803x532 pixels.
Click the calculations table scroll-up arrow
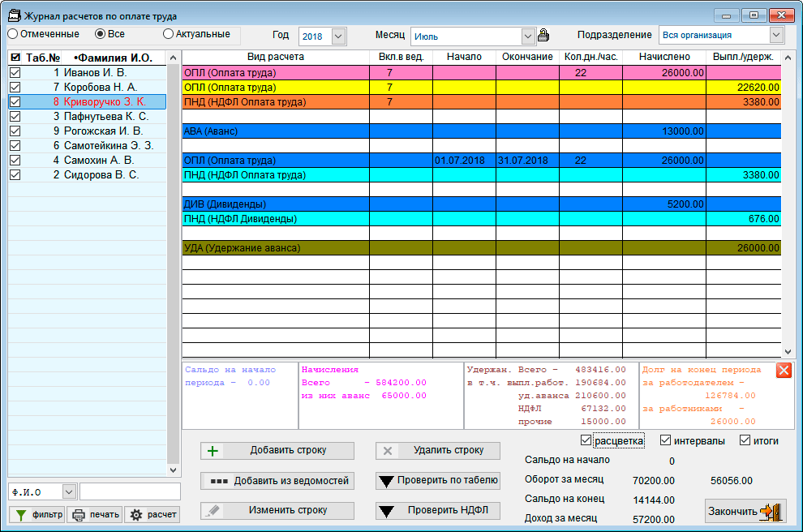click(788, 58)
